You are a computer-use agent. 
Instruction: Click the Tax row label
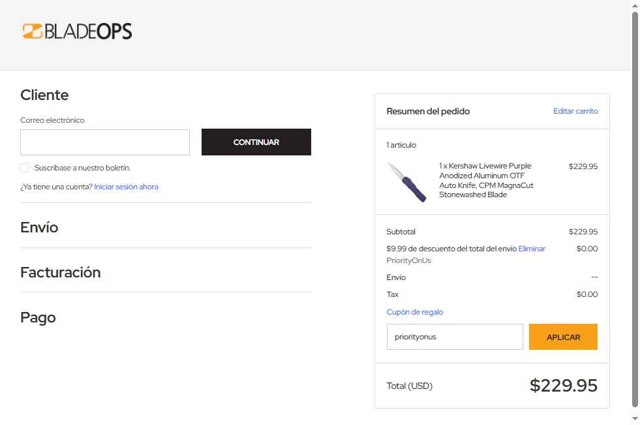[x=392, y=294]
